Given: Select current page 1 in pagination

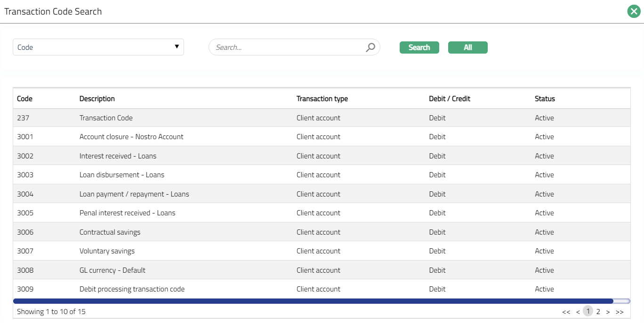Looking at the screenshot, I should [x=588, y=311].
